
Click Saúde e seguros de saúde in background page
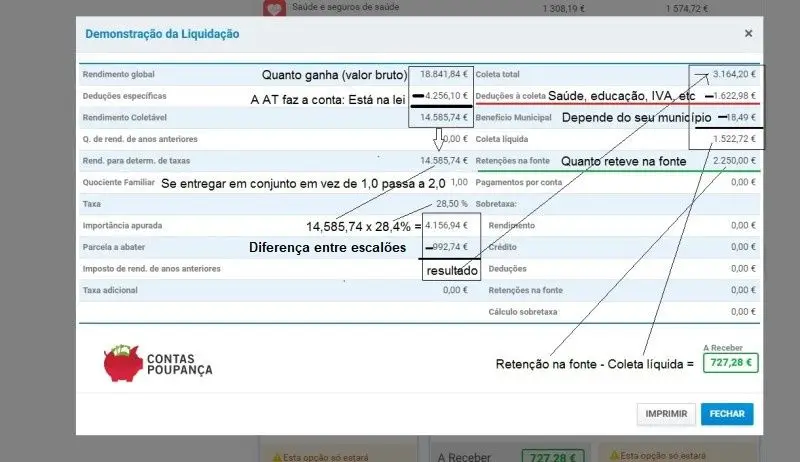click(345, 7)
